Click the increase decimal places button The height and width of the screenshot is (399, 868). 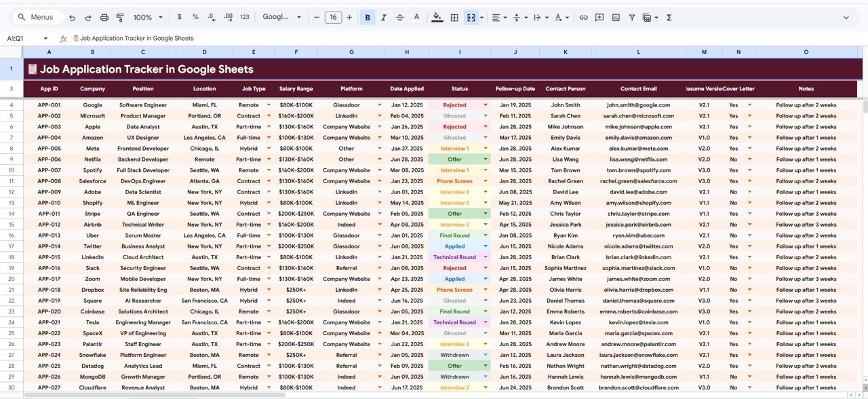tap(229, 16)
